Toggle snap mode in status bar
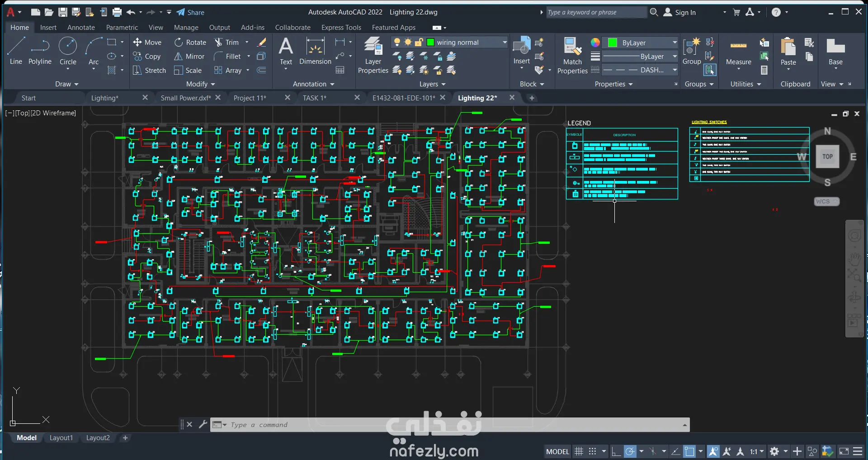This screenshot has width=868, height=460. [x=593, y=451]
